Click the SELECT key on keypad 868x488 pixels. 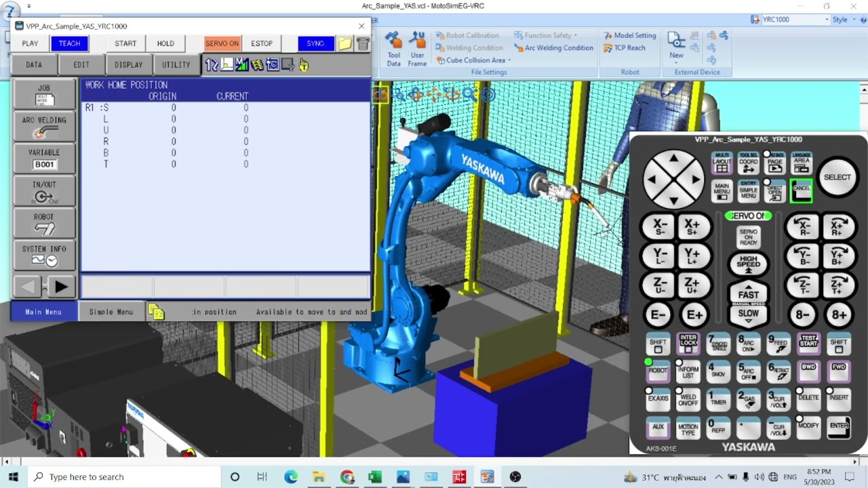(x=837, y=178)
